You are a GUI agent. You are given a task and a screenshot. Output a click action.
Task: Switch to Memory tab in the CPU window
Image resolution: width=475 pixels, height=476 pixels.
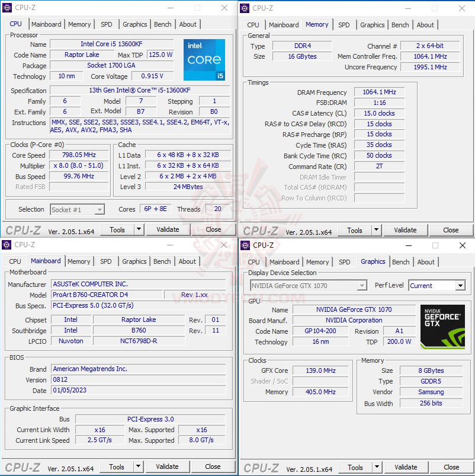pyautogui.click(x=79, y=24)
